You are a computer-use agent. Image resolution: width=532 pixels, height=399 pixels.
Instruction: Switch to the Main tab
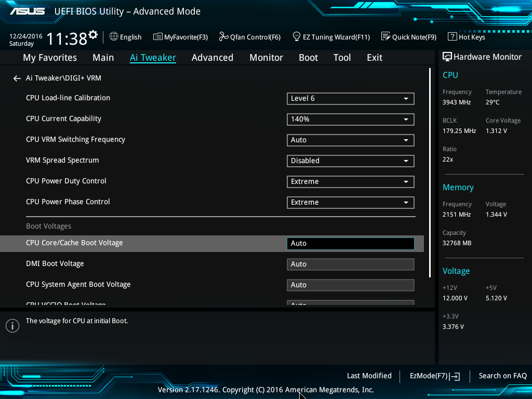(103, 58)
